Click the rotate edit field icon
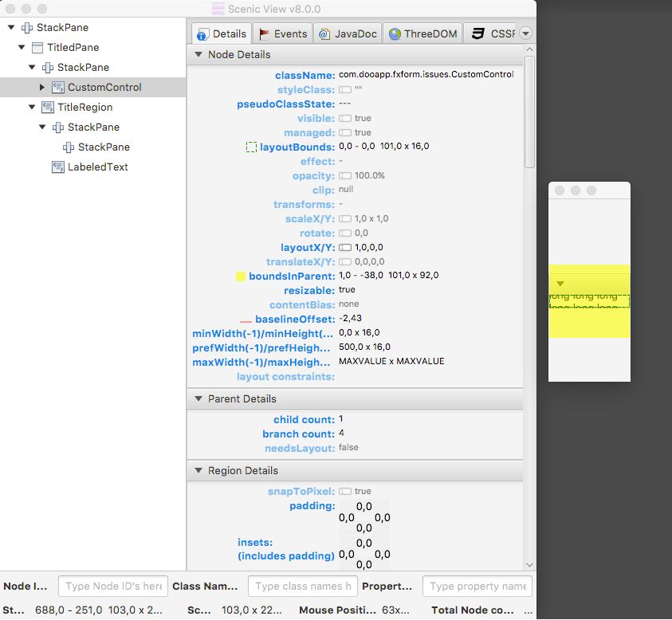Screen dimensions: 672x620 345,233
